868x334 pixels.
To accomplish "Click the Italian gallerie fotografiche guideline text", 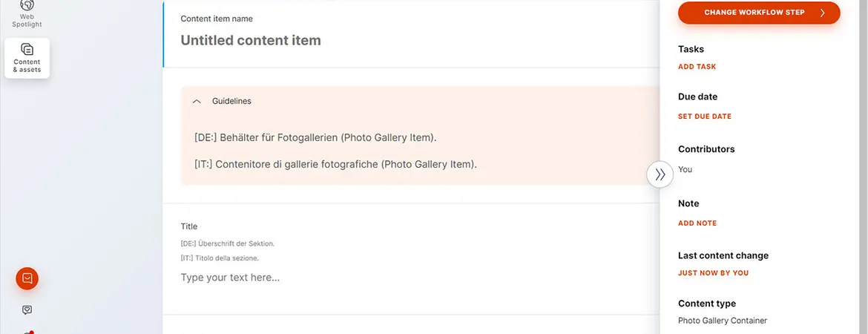I will pyautogui.click(x=335, y=164).
